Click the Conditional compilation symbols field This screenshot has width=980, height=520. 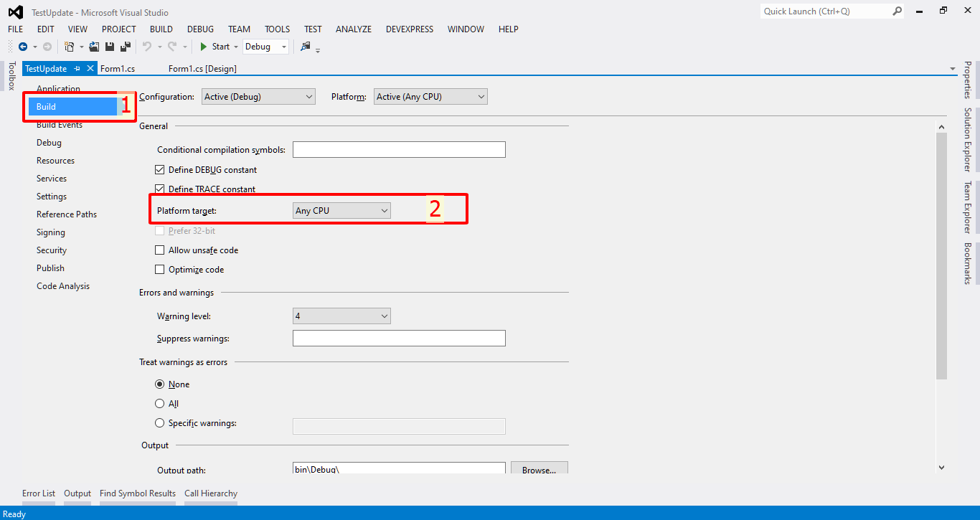(x=399, y=150)
